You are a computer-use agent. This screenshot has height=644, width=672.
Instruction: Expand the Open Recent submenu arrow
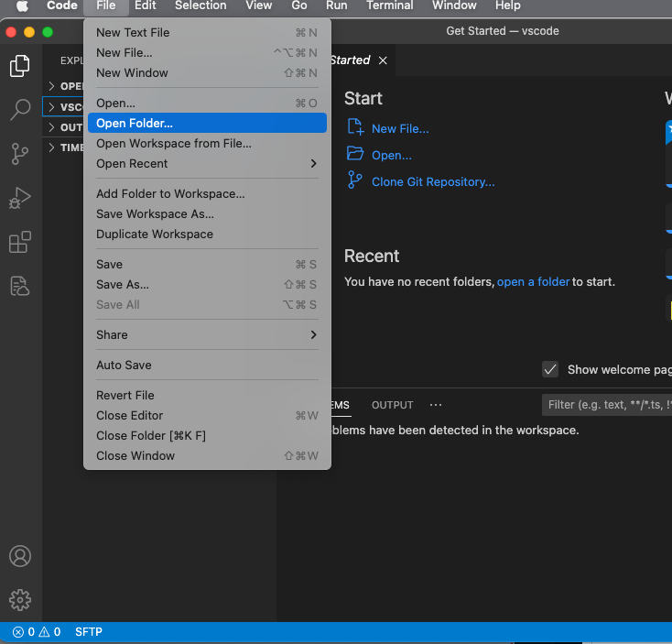pos(314,163)
